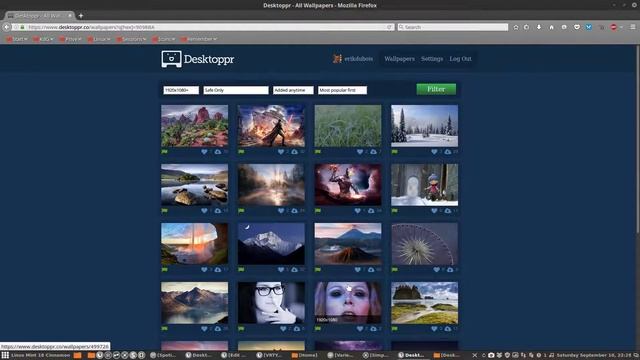The height and width of the screenshot is (360, 640).
Task: Open the Wallpapers nav link
Action: 399,59
